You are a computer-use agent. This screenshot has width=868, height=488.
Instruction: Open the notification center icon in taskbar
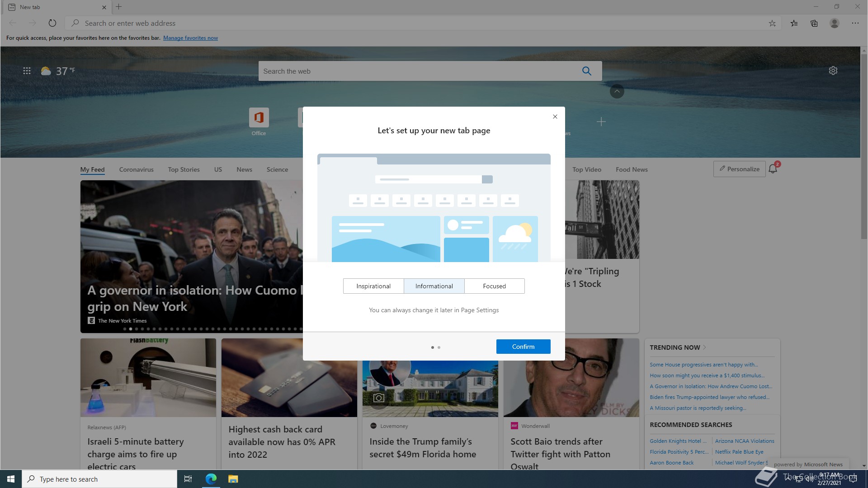tap(853, 479)
